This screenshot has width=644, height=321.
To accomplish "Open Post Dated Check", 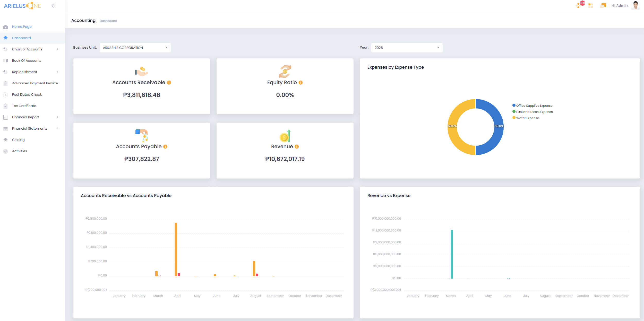I will coord(27,94).
